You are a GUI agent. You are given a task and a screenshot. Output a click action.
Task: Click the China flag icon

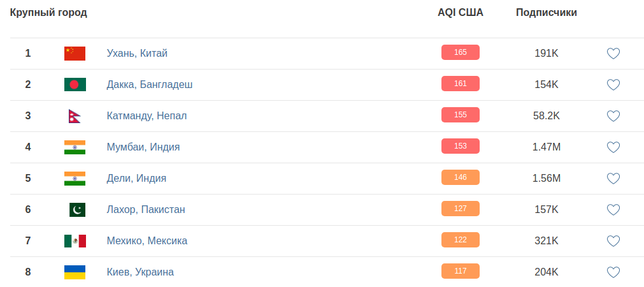tap(75, 54)
